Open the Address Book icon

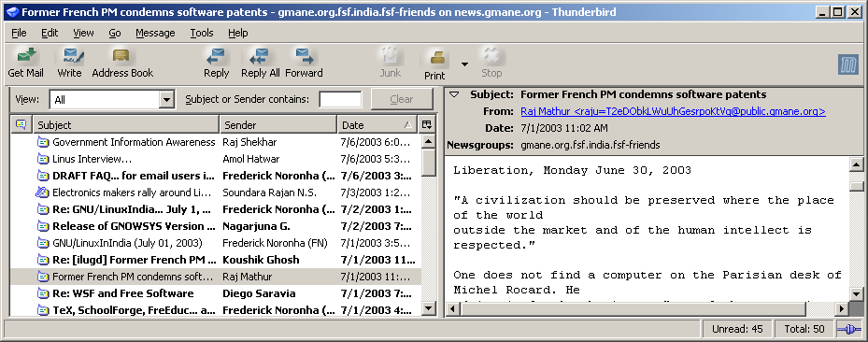click(121, 56)
